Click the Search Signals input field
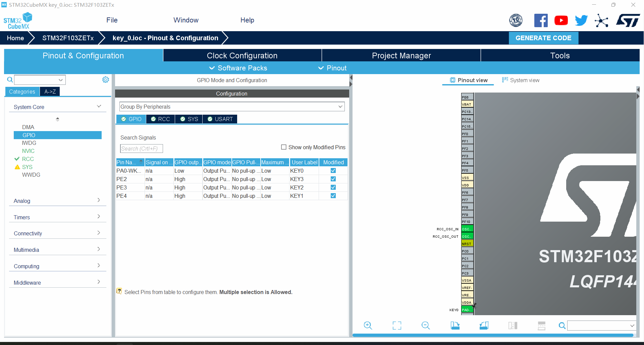The width and height of the screenshot is (644, 345). tap(142, 149)
